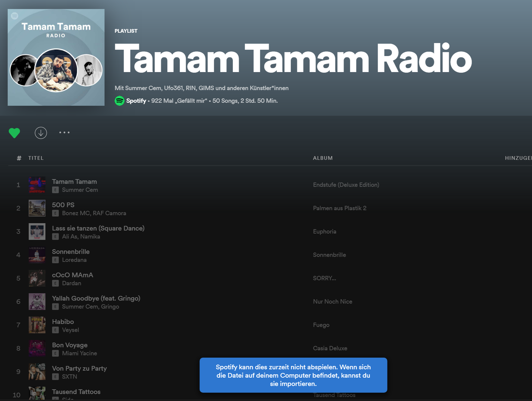This screenshot has width=532, height=401.
Task: Click explicit E badge on 500 PS
Action: [55, 213]
